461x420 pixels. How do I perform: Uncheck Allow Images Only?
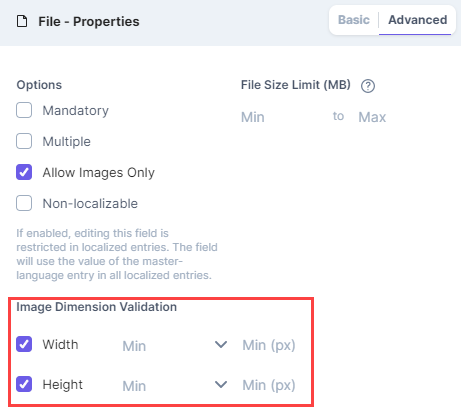pos(24,172)
